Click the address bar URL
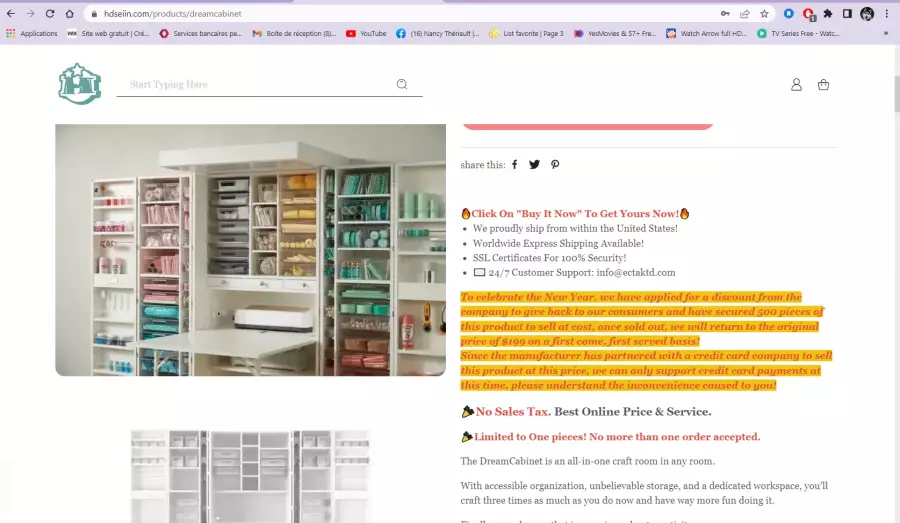The height and width of the screenshot is (523, 900). [172, 14]
